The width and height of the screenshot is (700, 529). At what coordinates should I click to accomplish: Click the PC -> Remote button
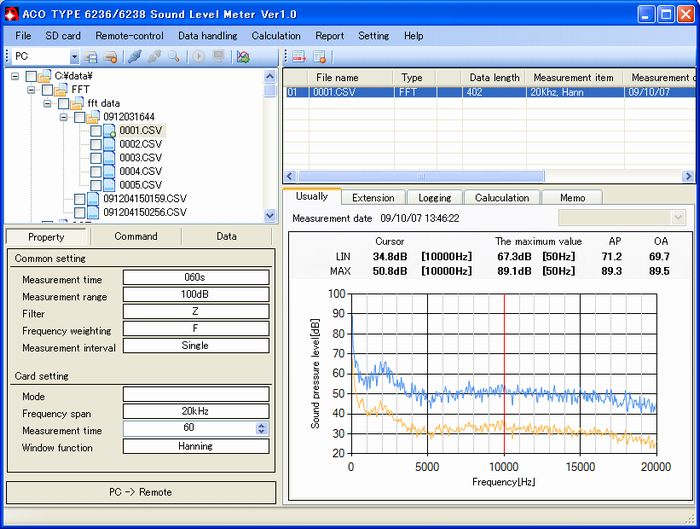(x=140, y=492)
